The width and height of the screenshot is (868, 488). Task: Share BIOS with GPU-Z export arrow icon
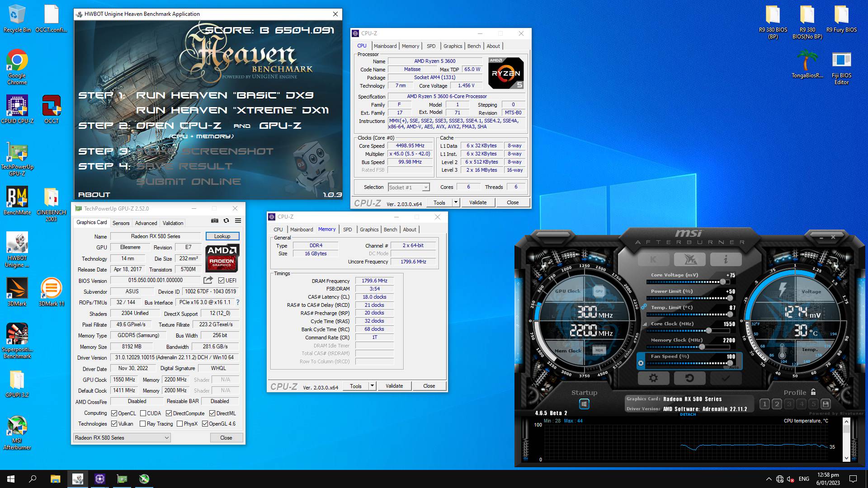[x=208, y=280]
